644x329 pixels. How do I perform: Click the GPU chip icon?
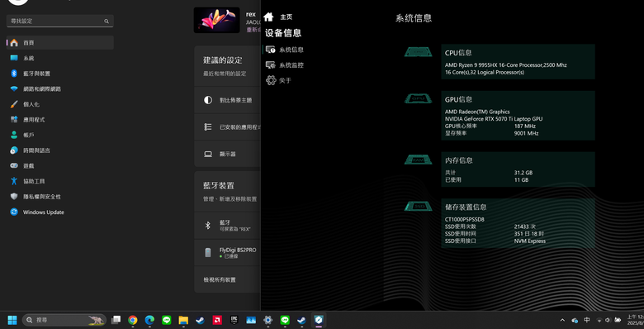click(418, 98)
